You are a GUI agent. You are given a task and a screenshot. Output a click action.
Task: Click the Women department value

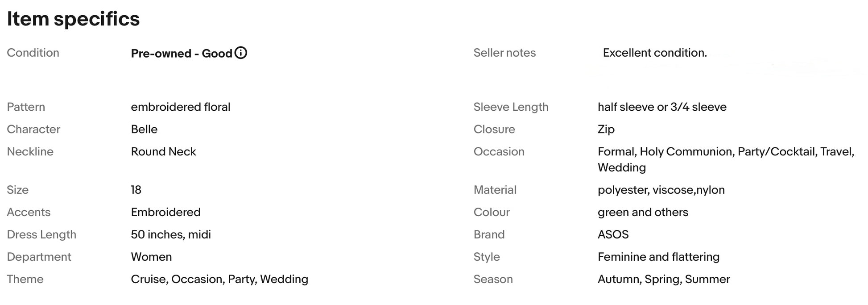click(151, 257)
